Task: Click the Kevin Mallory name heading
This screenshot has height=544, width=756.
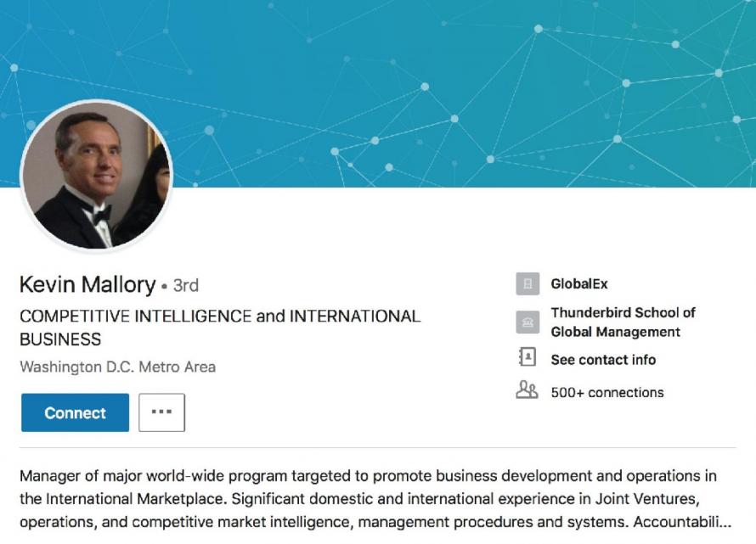Action: pos(87,284)
